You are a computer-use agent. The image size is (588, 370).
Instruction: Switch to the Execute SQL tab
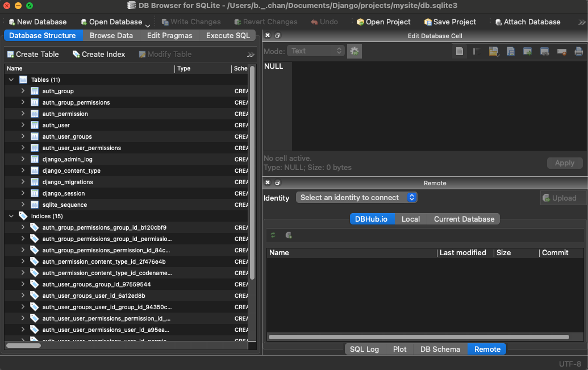[x=228, y=35]
